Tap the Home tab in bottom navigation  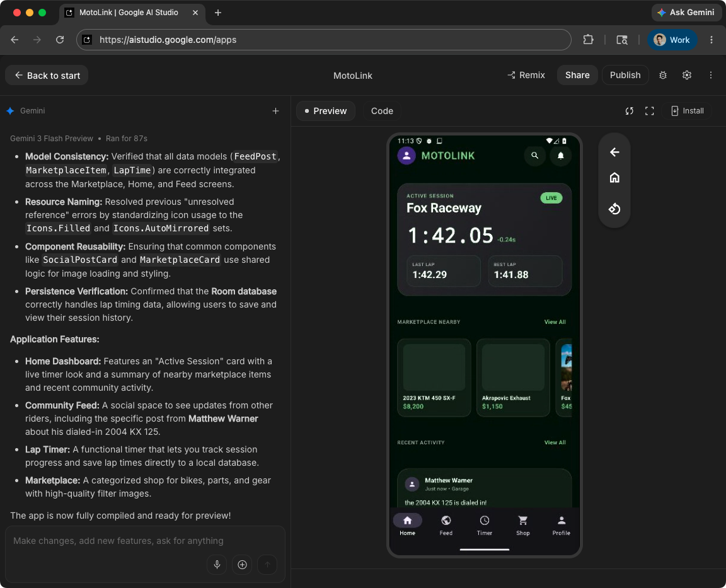click(x=408, y=525)
